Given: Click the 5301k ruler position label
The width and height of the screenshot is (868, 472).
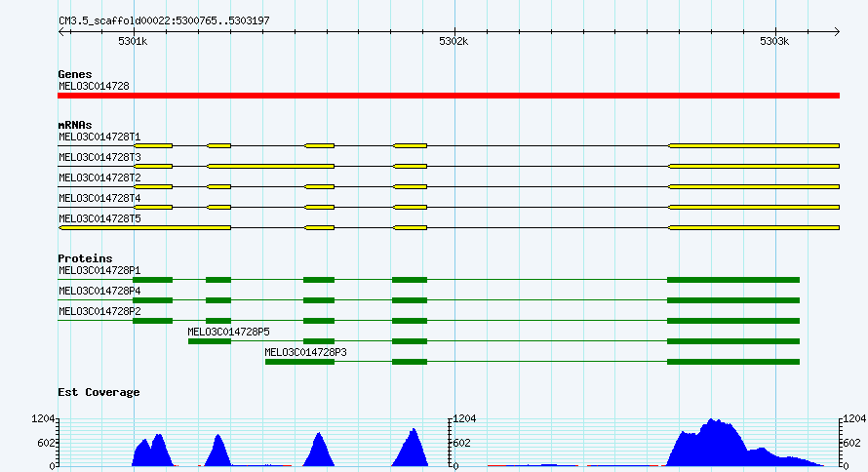Looking at the screenshot, I should pyautogui.click(x=133, y=42).
